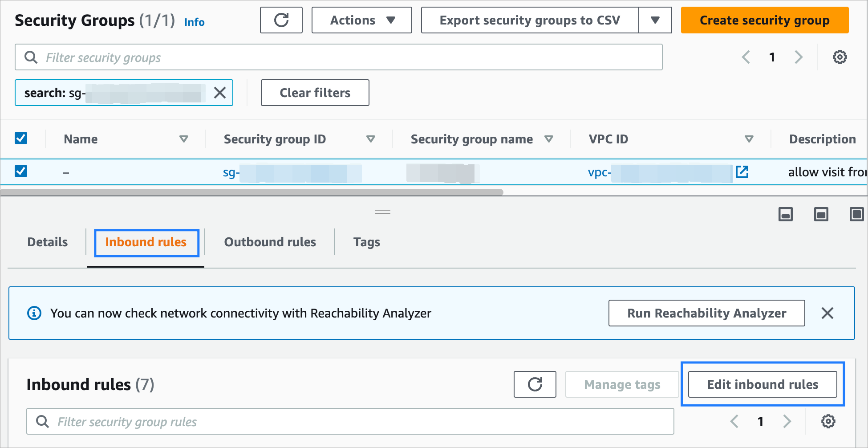Open the Actions dropdown menu
This screenshot has width=868, height=448.
click(x=361, y=20)
